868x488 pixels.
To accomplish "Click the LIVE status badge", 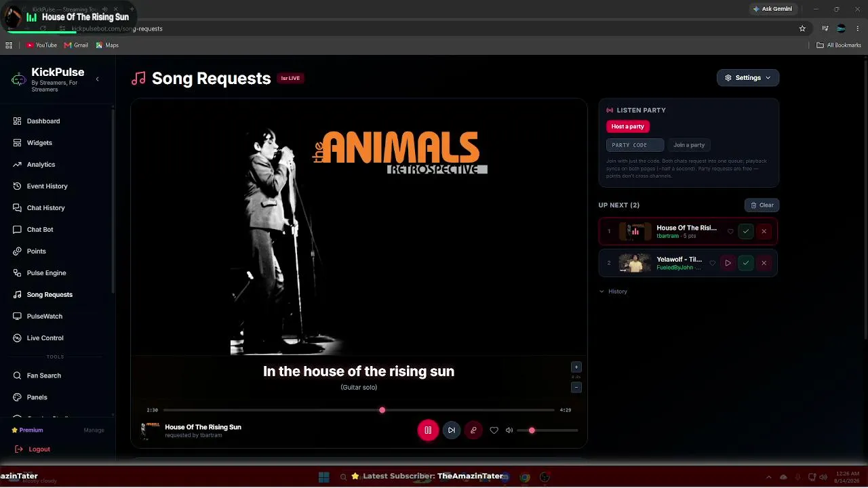I will click(290, 79).
